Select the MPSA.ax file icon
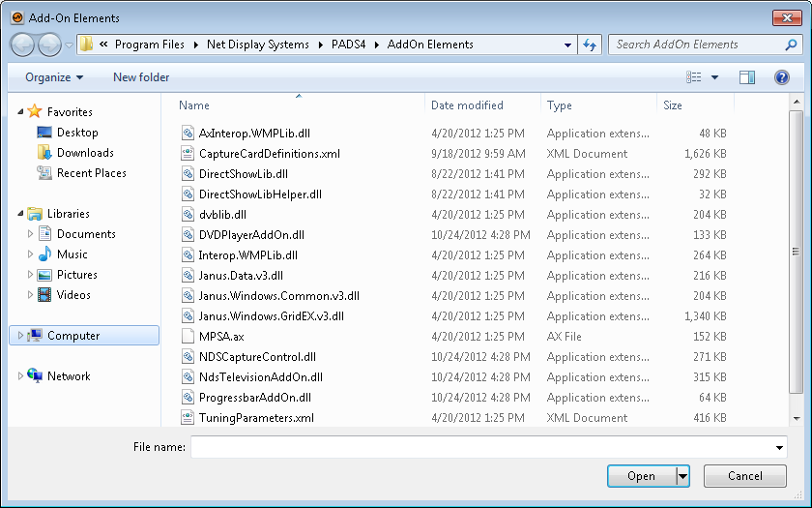The width and height of the screenshot is (812, 508). (x=188, y=337)
